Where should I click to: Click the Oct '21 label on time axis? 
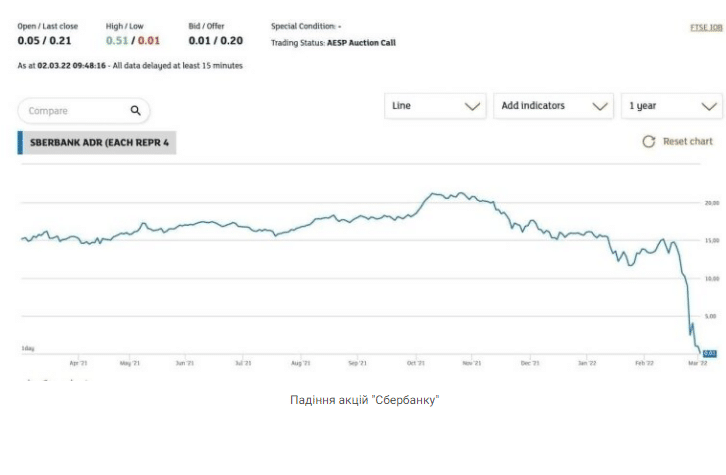(x=416, y=364)
